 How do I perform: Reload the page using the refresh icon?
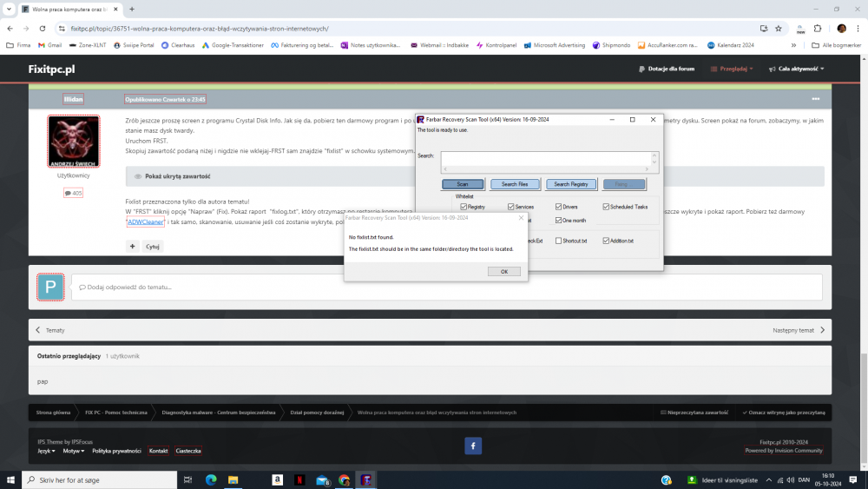pyautogui.click(x=43, y=28)
